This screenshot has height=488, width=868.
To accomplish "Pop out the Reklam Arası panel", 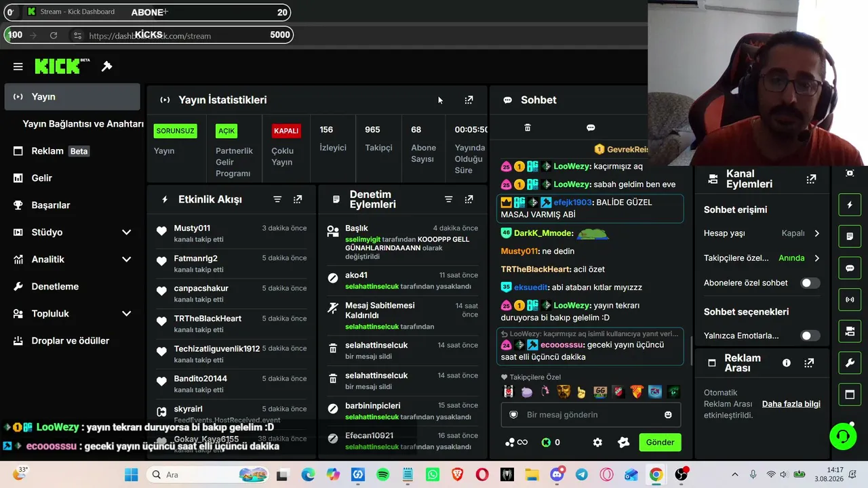I will click(x=809, y=363).
